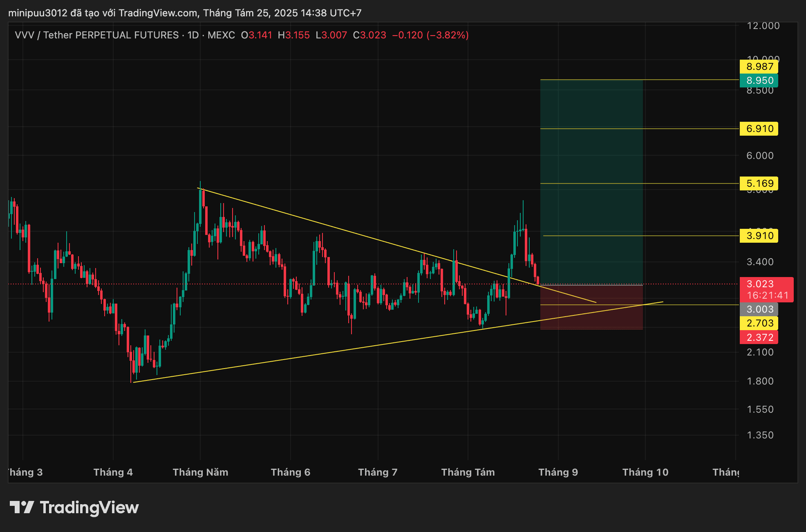
Task: Select the 5.169 price level label
Action: coord(759,183)
